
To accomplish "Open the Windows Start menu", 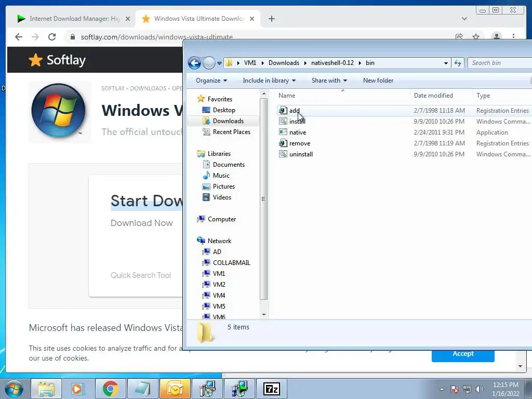I will click(14, 389).
